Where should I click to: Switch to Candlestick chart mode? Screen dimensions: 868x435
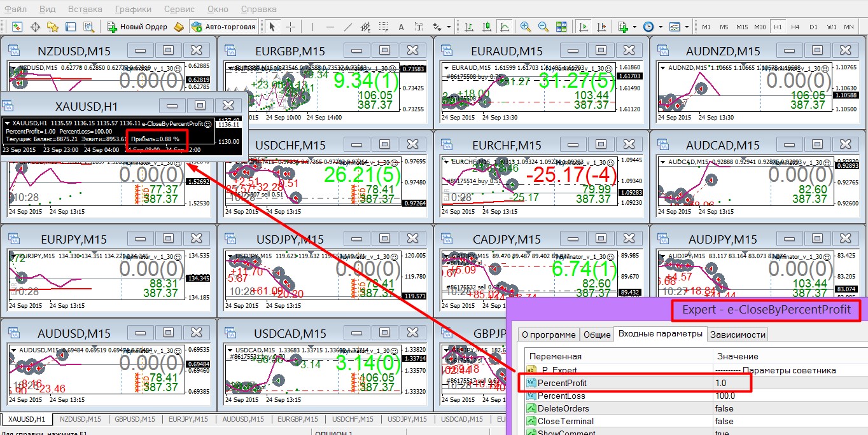pos(487,27)
